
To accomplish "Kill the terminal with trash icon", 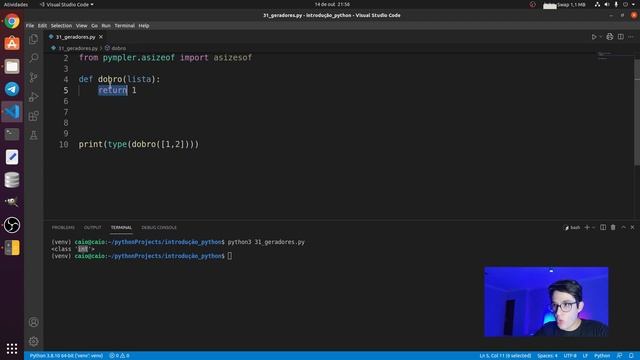I will click(x=613, y=227).
